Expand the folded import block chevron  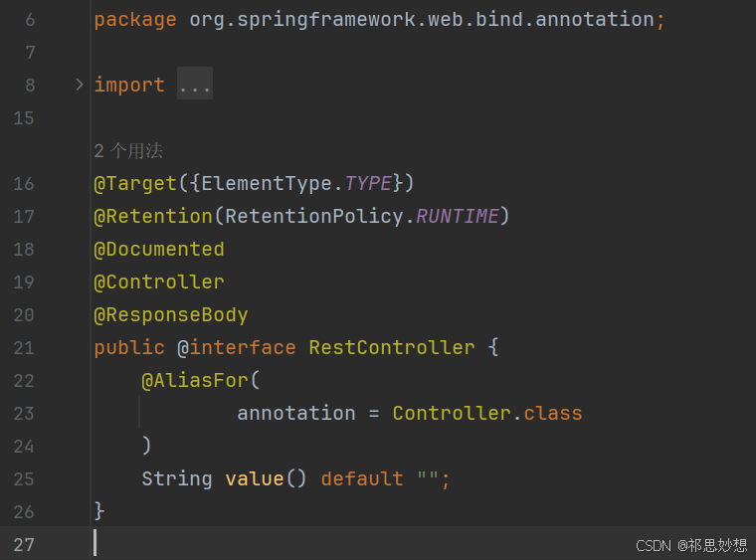pos(80,85)
